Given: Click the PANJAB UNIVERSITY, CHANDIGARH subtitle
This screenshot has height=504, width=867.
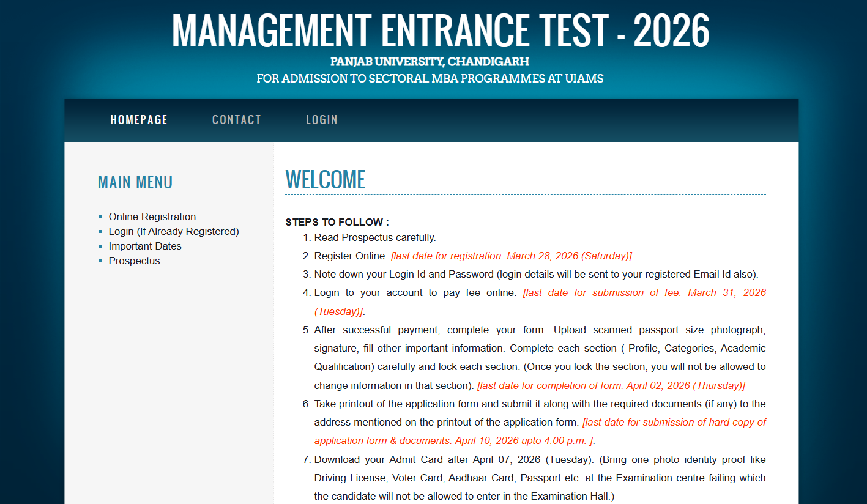Looking at the screenshot, I should [433, 62].
